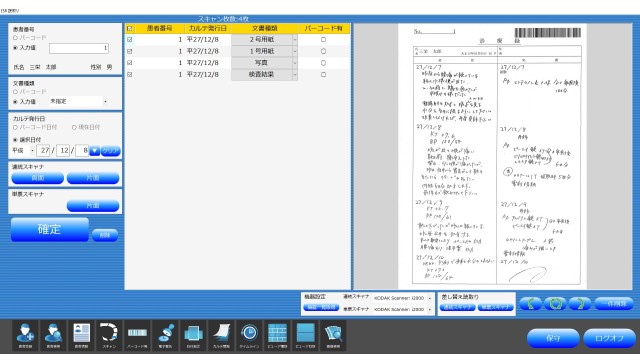Open the 未指定 document type dropdown

click(x=105, y=101)
